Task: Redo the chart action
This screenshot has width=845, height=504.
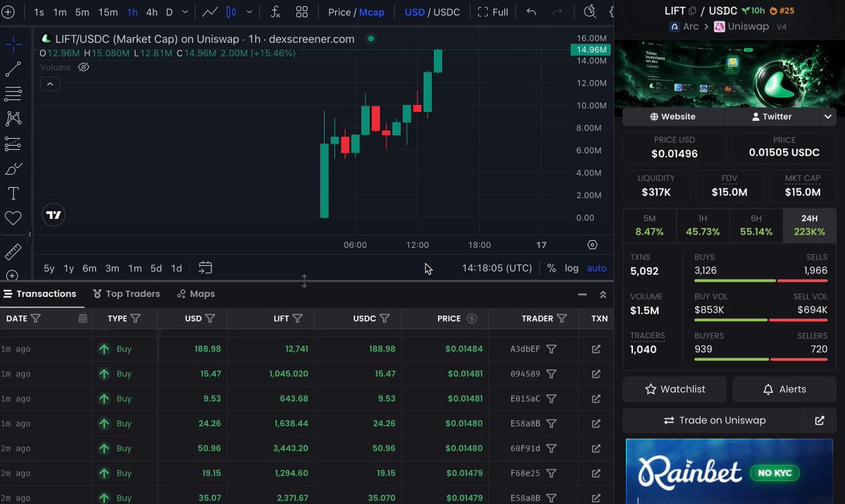Action: 557,12
